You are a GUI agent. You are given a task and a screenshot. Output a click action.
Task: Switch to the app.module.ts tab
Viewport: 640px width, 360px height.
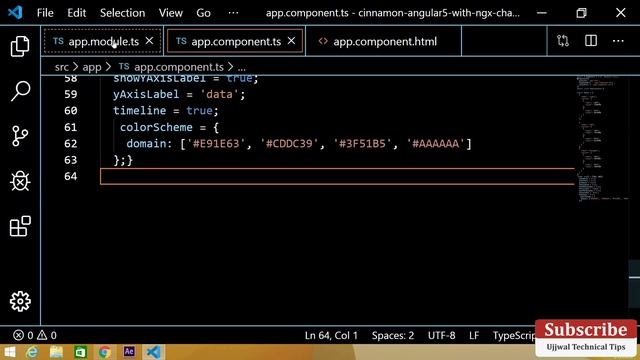click(x=103, y=41)
